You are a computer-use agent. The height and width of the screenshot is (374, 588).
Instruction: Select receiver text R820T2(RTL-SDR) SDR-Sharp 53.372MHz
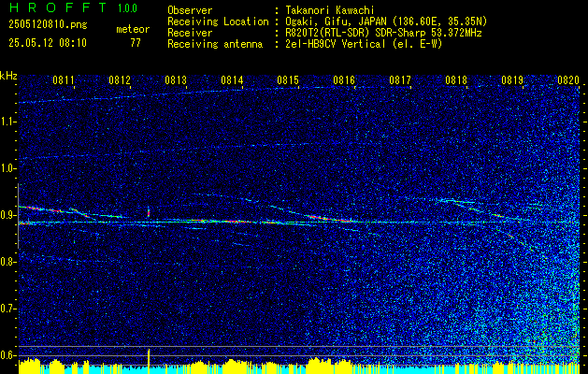383,33
